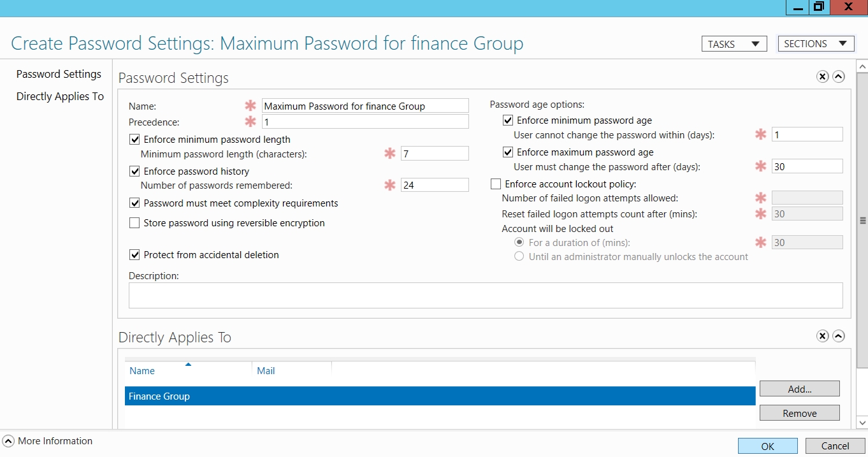This screenshot has width=868, height=457.
Task: Jump to Password Settings in left navigation
Action: click(59, 75)
